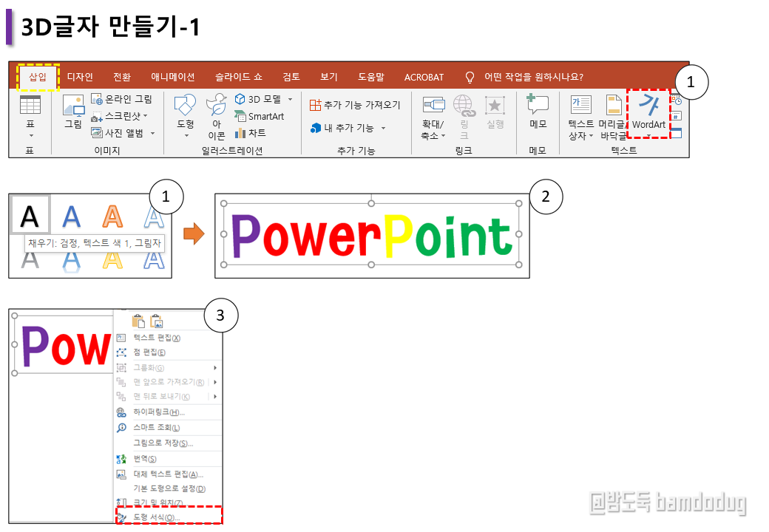769x532 pixels.
Task: Click the right-middle handle of PowerPoint text box
Action: [519, 234]
